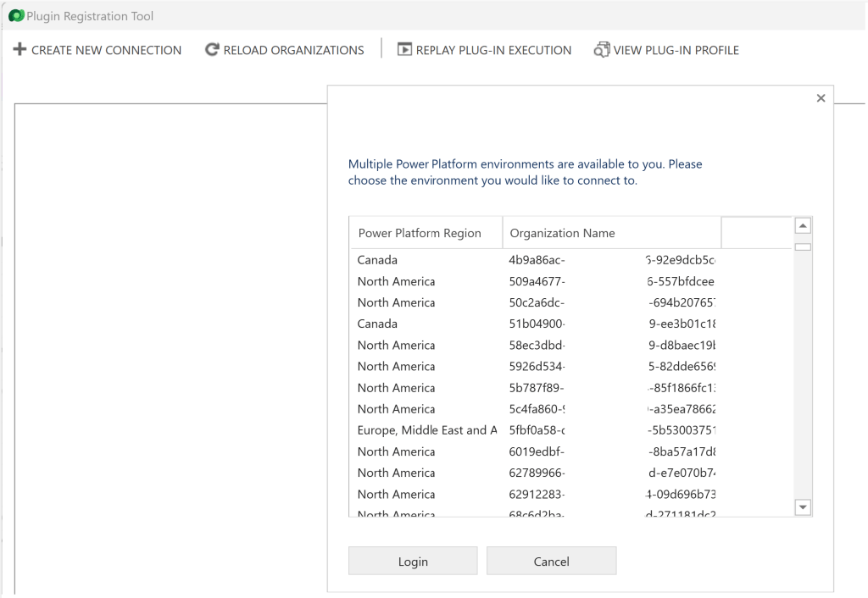Click the Plugin Registration Tool app icon
The width and height of the screenshot is (868, 598).
point(15,16)
